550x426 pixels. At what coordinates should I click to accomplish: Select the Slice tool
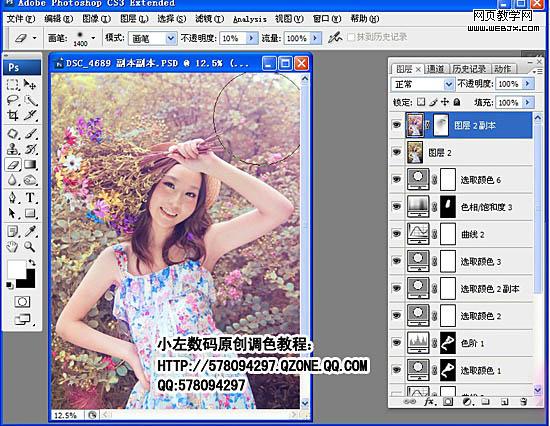[x=30, y=115]
